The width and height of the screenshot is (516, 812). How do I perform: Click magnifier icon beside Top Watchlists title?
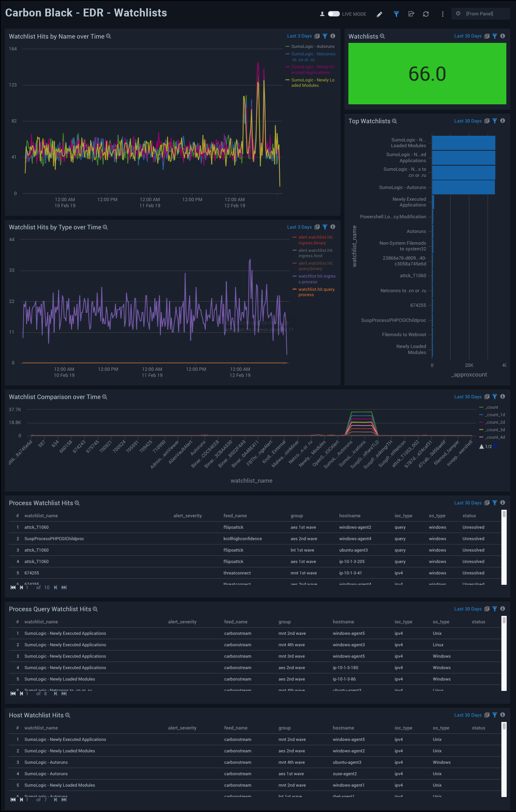[x=395, y=121]
